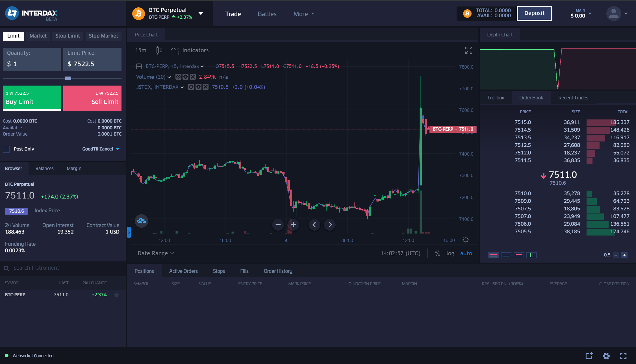Focus the Search Instrument field
Screen dimensions: 636x364
point(63,268)
